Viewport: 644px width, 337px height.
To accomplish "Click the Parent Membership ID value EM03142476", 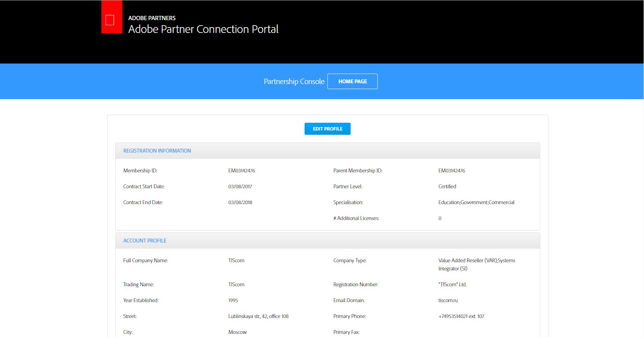I will pos(452,170).
